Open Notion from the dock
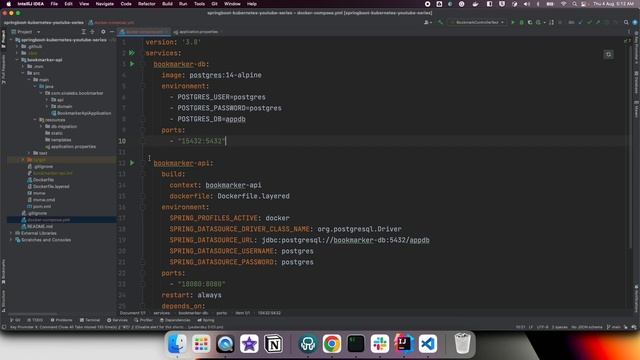Image resolution: width=640 pixels, height=360 pixels. (x=273, y=344)
